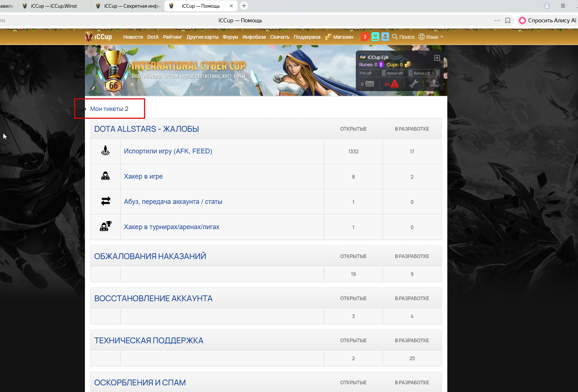
Task: Click the gold coins icon next to Cups
Action: coord(407,64)
